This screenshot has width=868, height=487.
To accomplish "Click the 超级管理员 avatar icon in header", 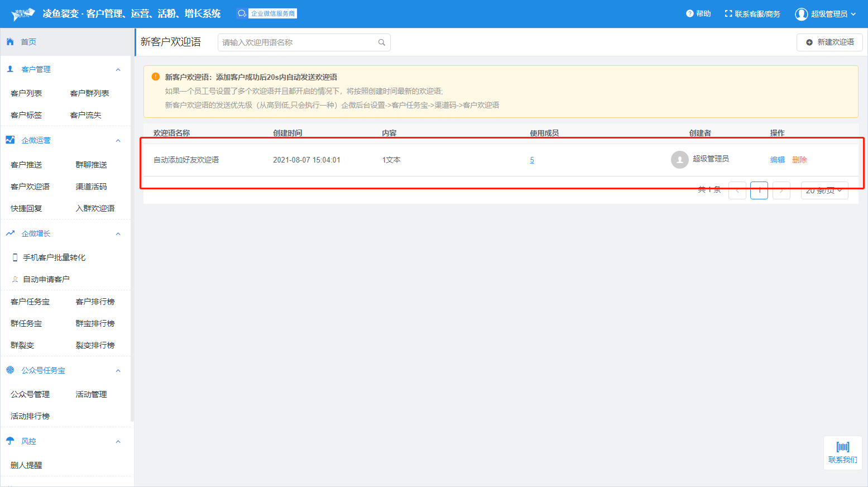I will [801, 14].
